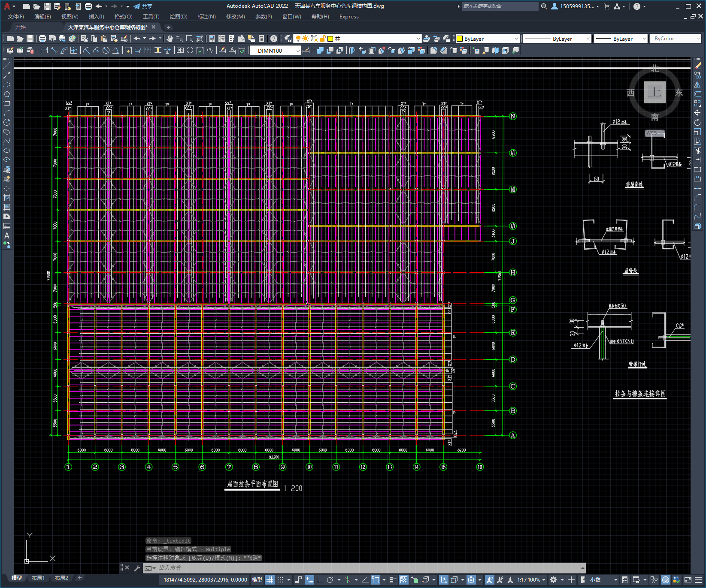Toggle layer lock icon for 柱 layer
This screenshot has width=706, height=588.
(x=323, y=39)
